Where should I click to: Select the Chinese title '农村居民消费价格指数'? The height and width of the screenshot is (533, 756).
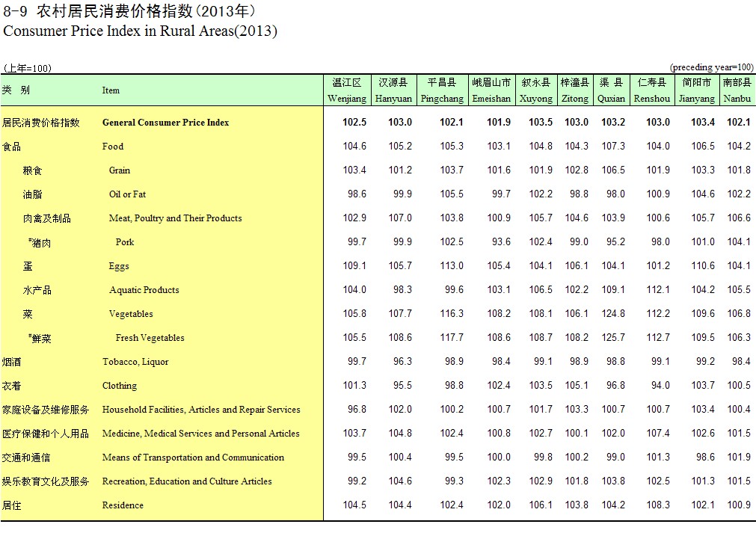click(114, 10)
